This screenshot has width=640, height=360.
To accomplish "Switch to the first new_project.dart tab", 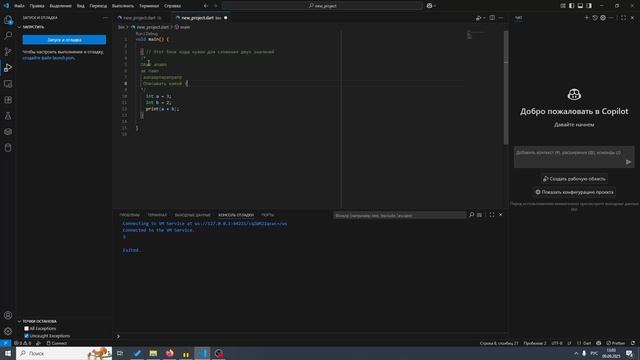I will point(142,18).
